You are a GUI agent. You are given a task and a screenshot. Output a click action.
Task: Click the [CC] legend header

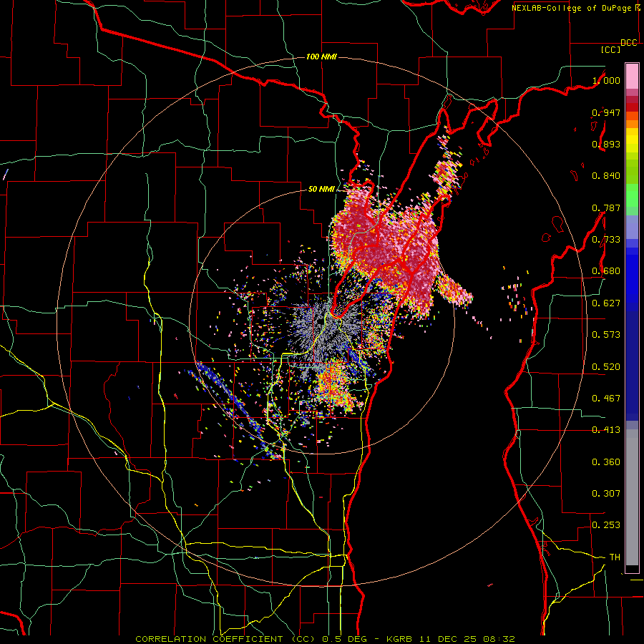(x=611, y=49)
